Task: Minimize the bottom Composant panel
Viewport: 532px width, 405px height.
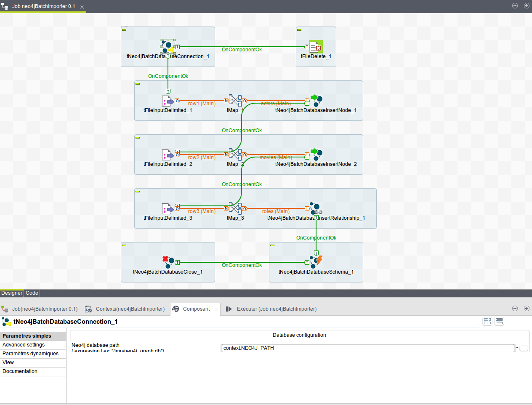Action: 515,309
